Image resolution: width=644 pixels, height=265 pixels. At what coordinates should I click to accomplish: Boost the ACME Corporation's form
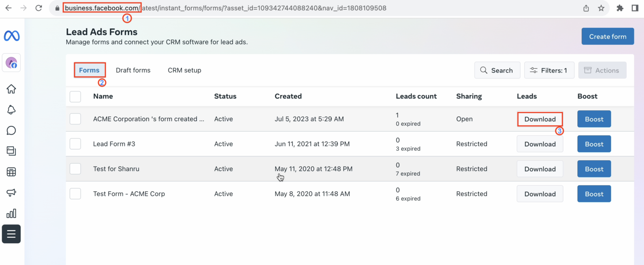tap(594, 119)
